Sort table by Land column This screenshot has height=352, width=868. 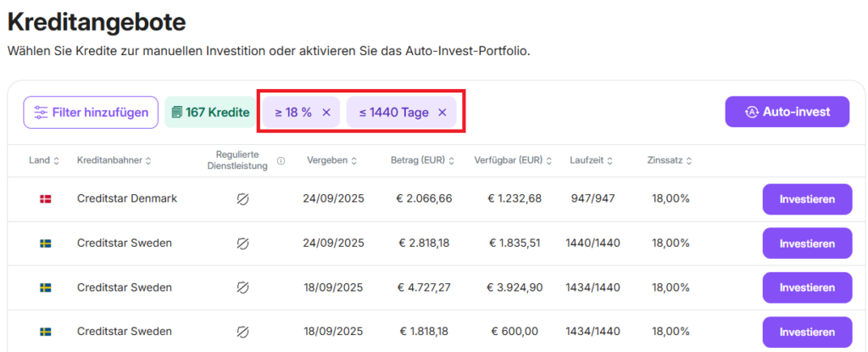[44, 160]
